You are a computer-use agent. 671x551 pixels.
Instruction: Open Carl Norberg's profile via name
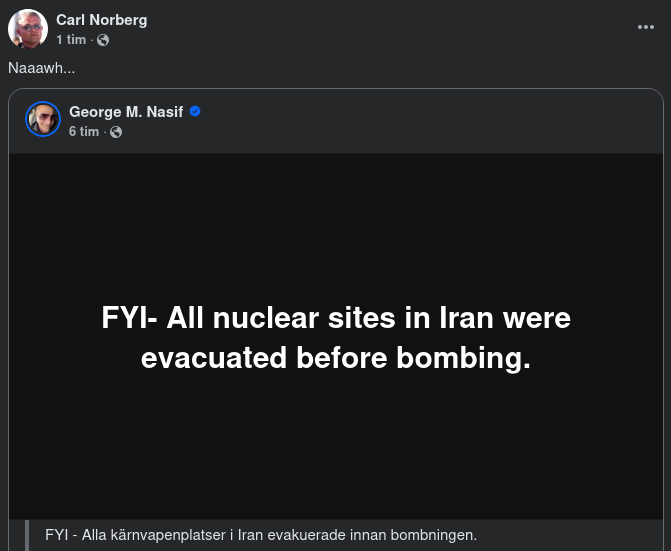pyautogui.click(x=102, y=20)
